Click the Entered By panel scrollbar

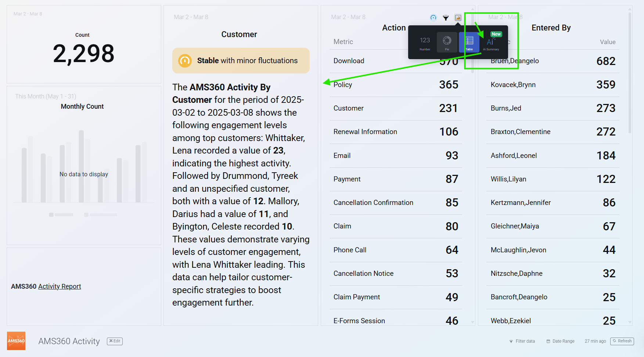click(630, 73)
